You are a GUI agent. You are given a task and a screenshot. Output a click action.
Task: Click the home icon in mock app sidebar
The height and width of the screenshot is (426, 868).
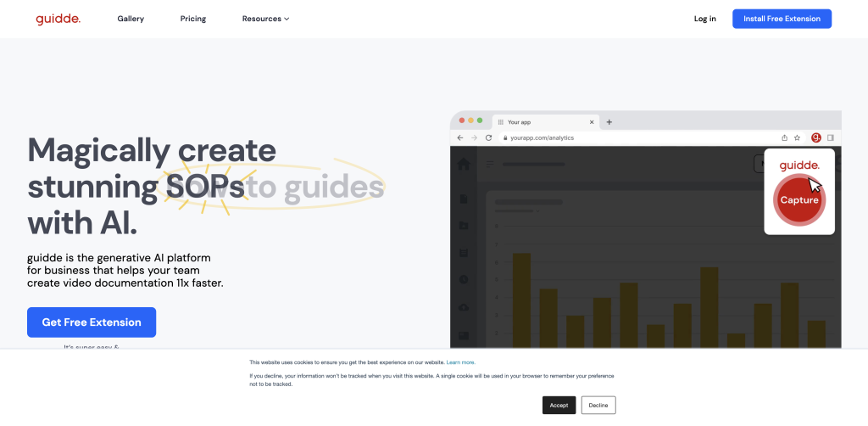[464, 164]
